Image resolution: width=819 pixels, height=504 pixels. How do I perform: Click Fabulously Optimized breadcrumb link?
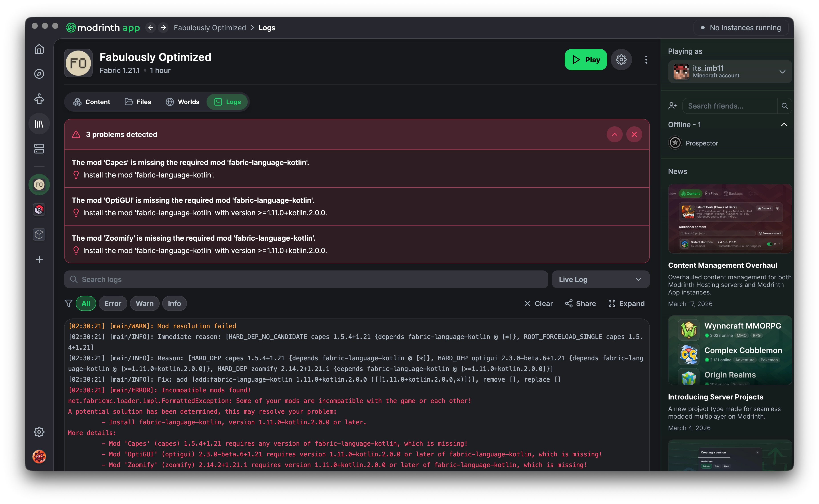pyautogui.click(x=210, y=28)
